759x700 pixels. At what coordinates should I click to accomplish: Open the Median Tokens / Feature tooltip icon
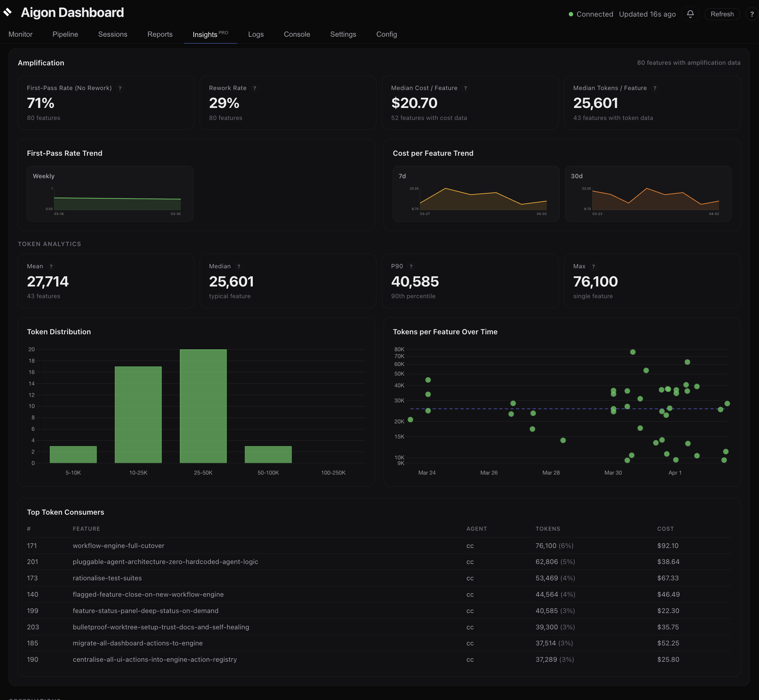[x=655, y=88]
